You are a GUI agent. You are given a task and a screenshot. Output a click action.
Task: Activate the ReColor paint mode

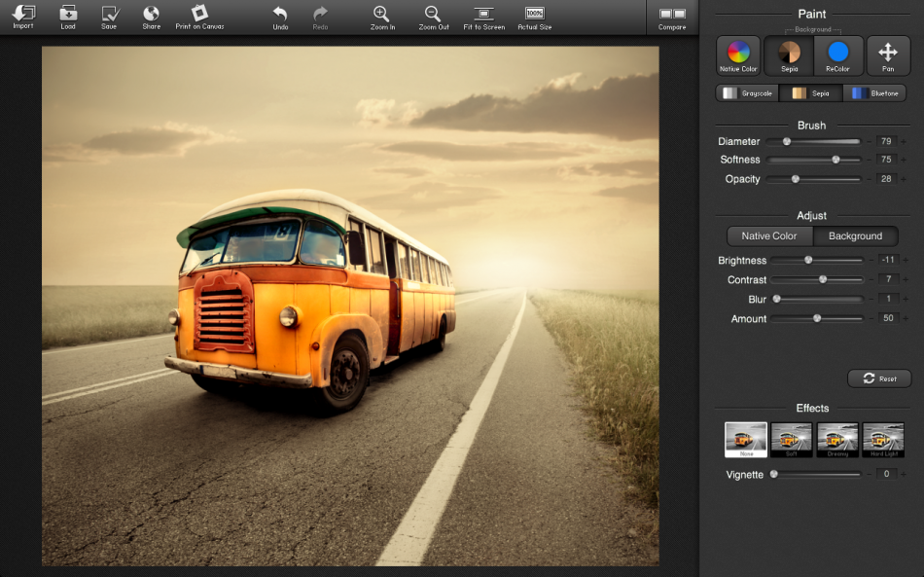click(x=837, y=55)
